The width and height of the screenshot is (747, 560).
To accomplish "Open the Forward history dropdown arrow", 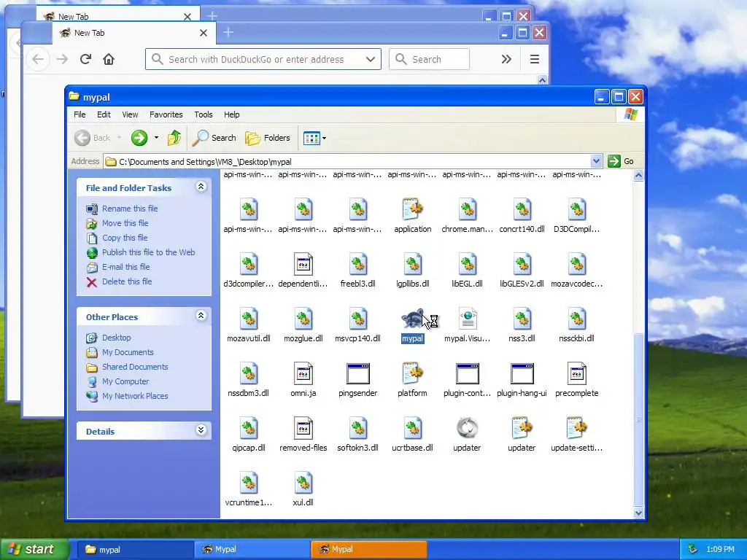I will click(156, 138).
